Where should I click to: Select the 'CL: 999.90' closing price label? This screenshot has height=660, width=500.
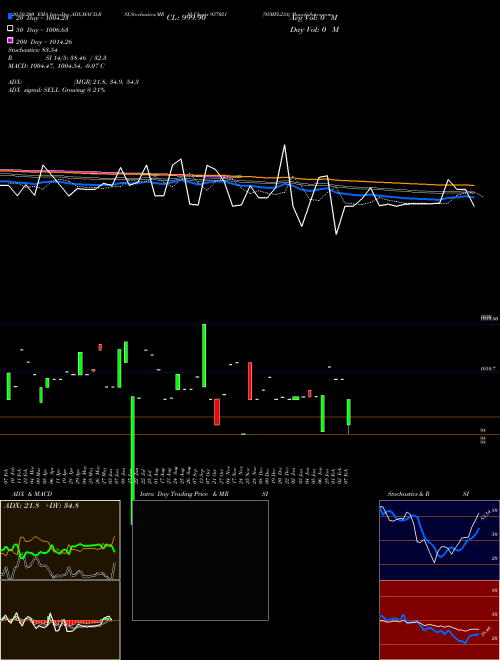(x=186, y=18)
